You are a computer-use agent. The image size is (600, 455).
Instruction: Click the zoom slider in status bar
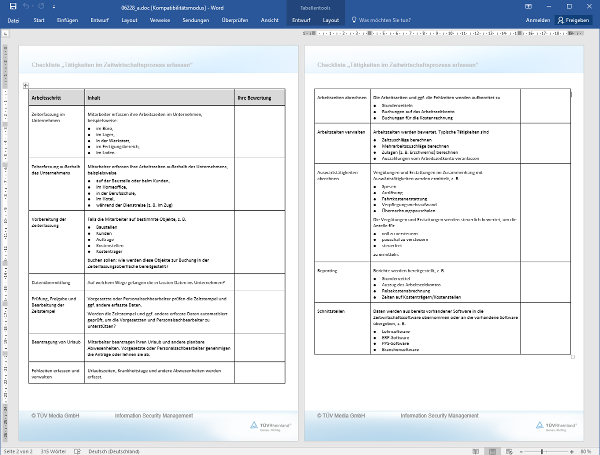(x=542, y=450)
